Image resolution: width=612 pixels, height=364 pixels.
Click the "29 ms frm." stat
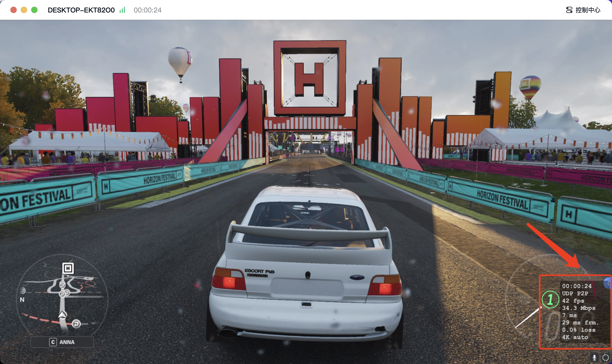[x=581, y=322]
